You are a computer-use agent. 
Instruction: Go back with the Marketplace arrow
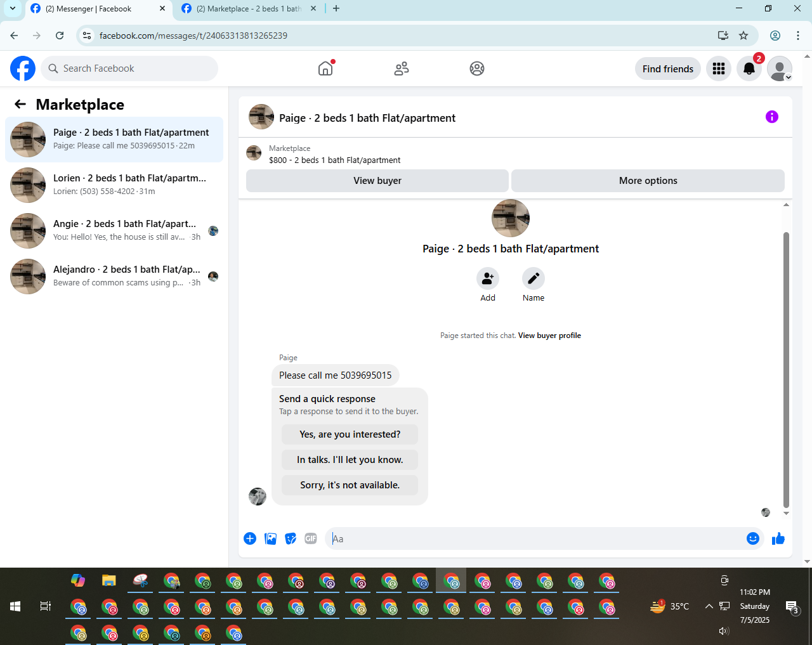coord(20,104)
